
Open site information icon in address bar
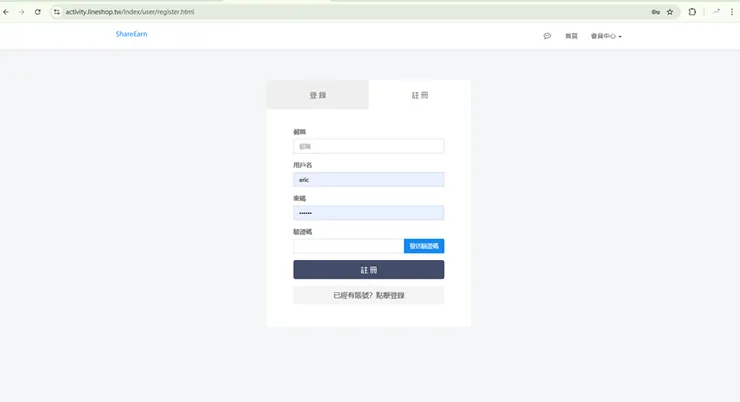[x=57, y=12]
